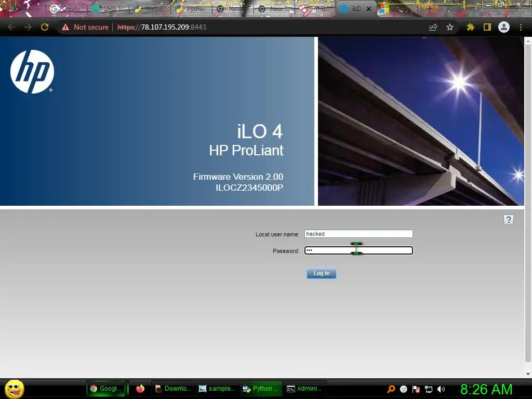
Task: Switch to first New Tab tab
Action: coord(233,9)
